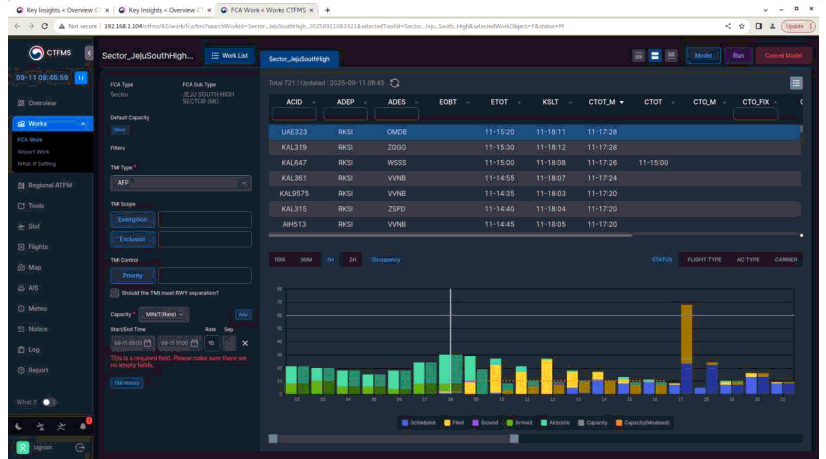Select the bottom-only layout view icon

671,55
